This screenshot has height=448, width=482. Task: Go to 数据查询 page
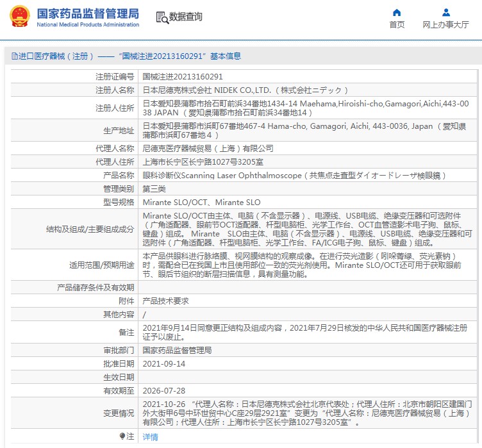(x=186, y=17)
